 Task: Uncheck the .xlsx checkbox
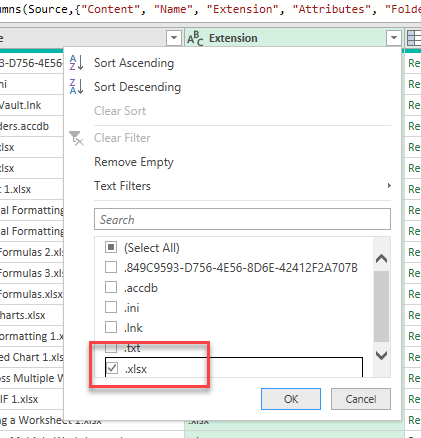point(112,368)
